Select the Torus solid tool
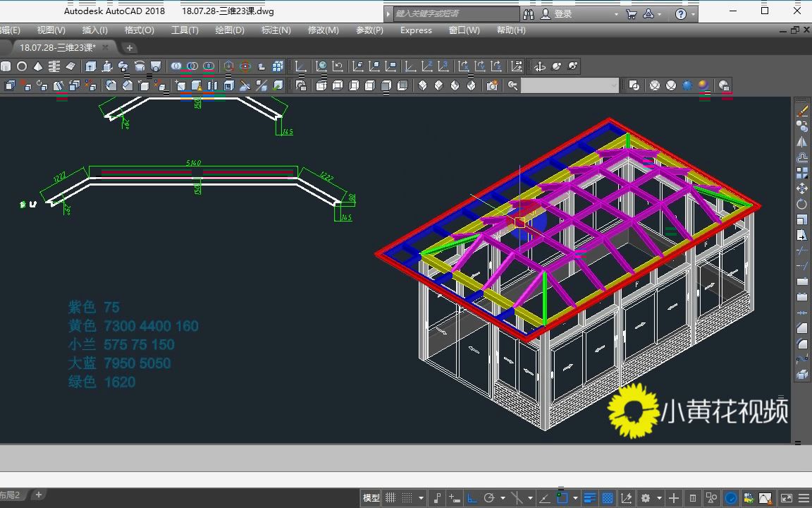The image size is (812, 508). [x=22, y=66]
